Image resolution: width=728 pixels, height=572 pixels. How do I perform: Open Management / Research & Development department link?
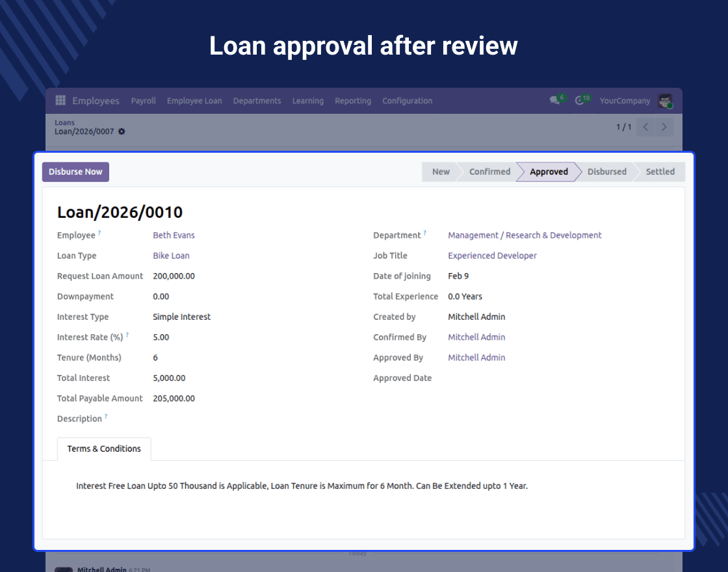[x=525, y=235]
